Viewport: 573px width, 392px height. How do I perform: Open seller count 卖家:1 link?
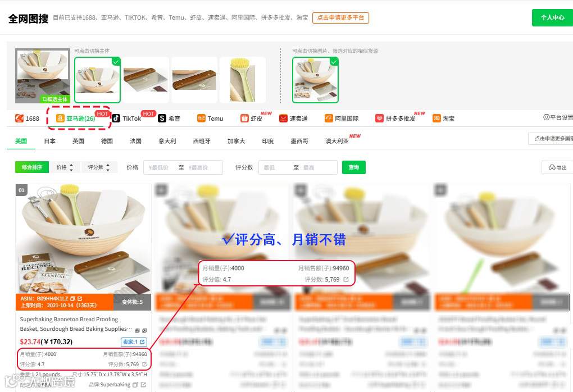(x=134, y=342)
